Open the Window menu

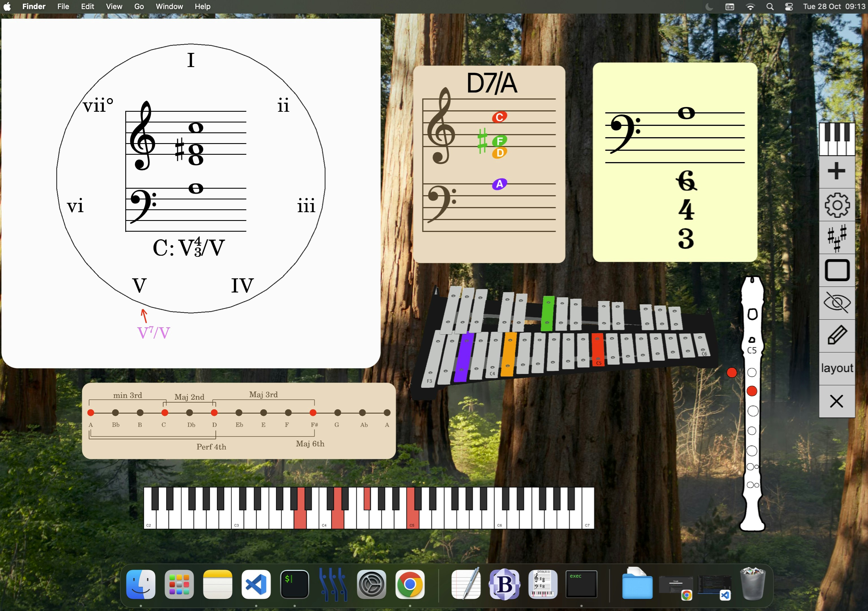tap(169, 7)
